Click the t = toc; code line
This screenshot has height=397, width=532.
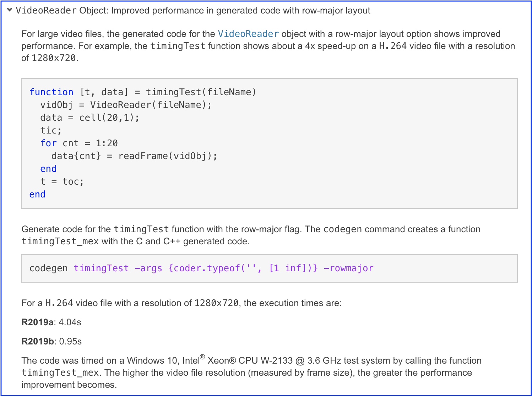pos(62,182)
